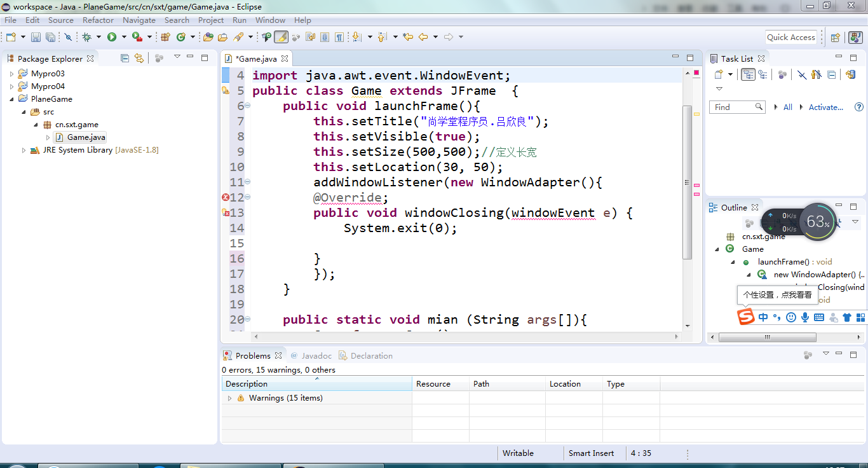Image resolution: width=868 pixels, height=468 pixels.
Task: Click the New Task icon in Task List
Action: pyautogui.click(x=719, y=74)
